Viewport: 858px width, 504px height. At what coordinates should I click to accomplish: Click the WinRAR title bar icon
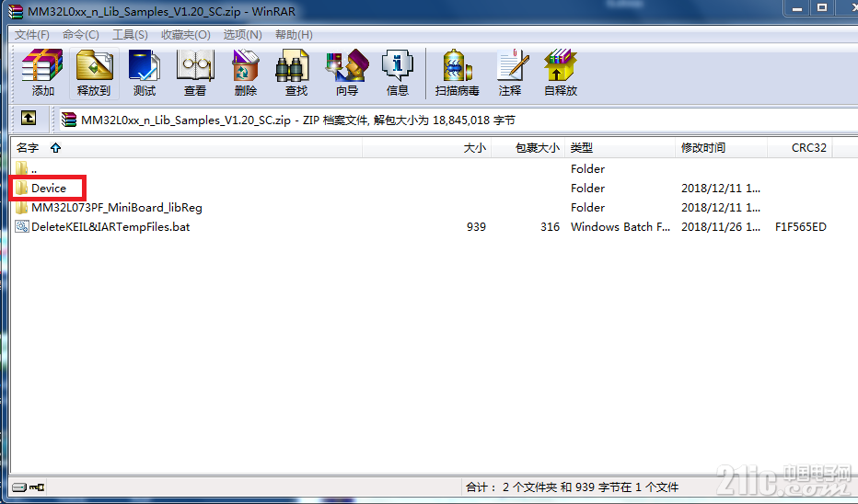coord(16,11)
